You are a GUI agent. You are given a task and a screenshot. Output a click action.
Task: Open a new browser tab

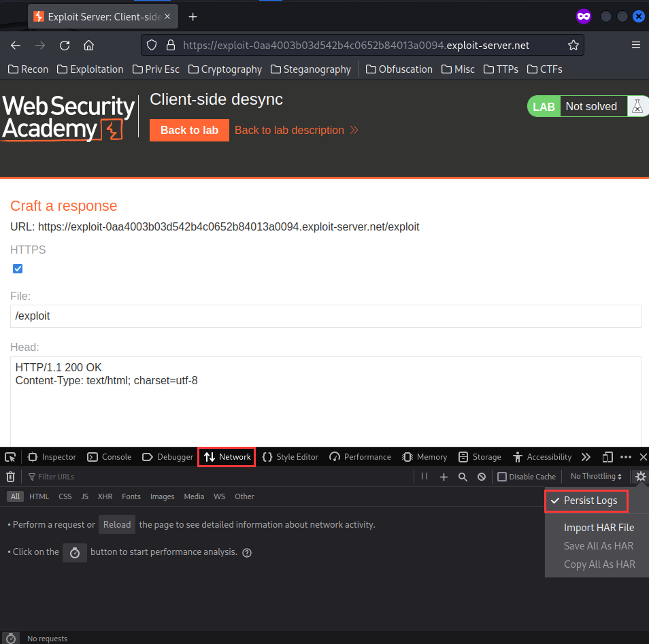(193, 16)
